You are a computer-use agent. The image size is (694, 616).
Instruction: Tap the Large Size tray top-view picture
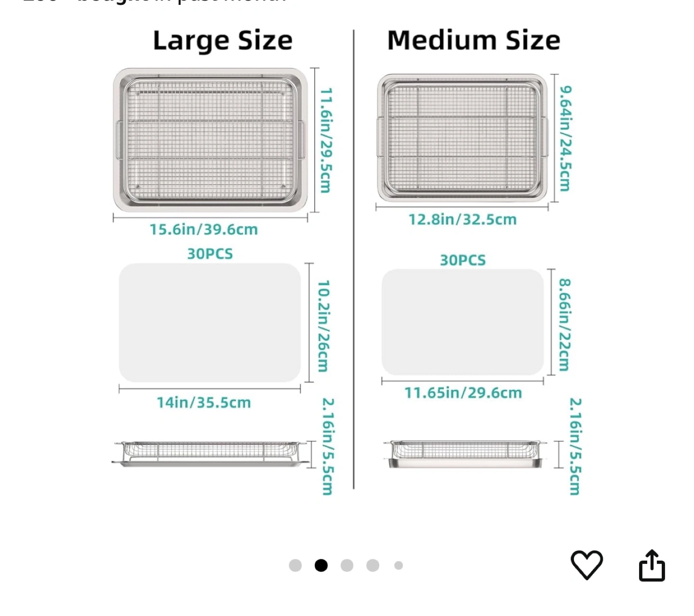(210, 140)
